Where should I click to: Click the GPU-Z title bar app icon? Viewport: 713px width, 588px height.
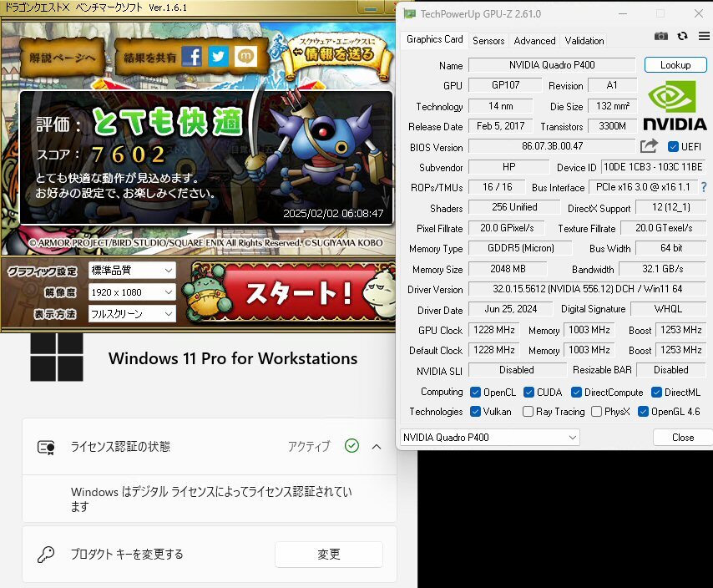[409, 13]
